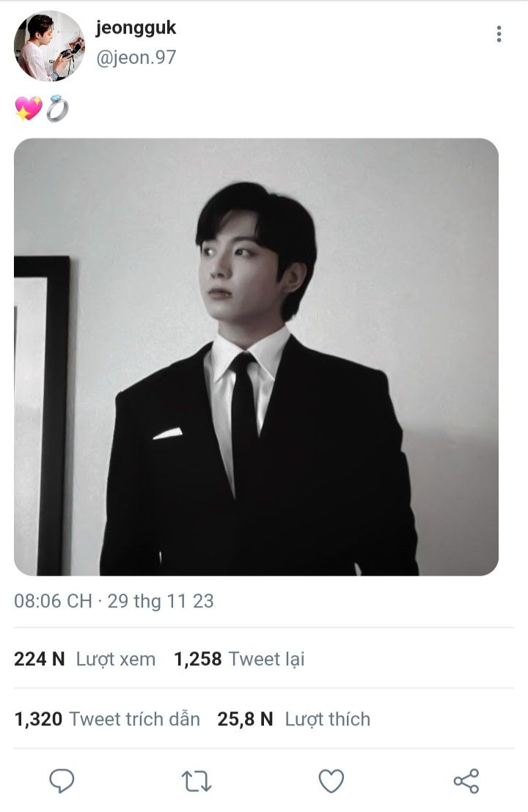Screen dimensions: 528x812
Task: Open the "Tweet lại" retweets list
Action: [266, 659]
